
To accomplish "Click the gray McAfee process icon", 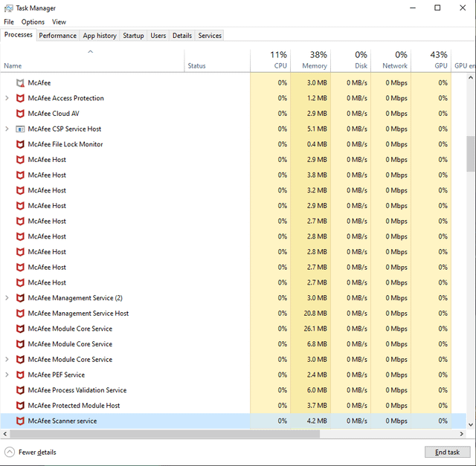I will point(20,82).
